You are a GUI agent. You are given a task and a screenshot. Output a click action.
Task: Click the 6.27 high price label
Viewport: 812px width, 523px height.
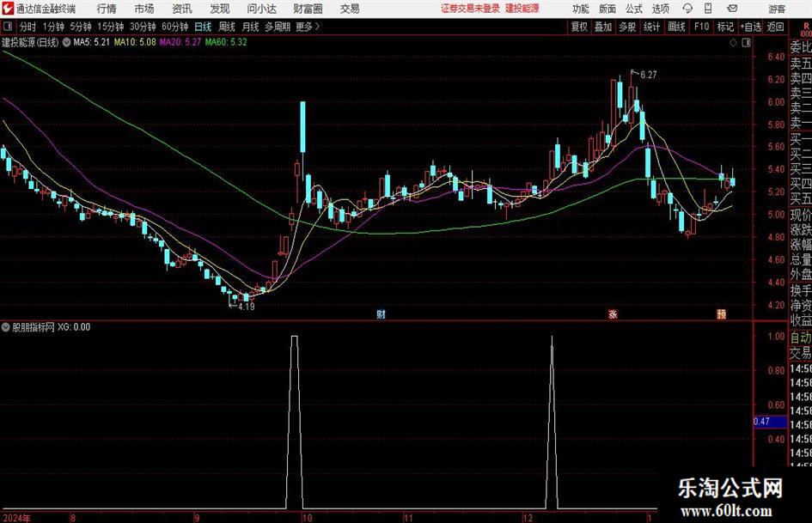pos(649,75)
